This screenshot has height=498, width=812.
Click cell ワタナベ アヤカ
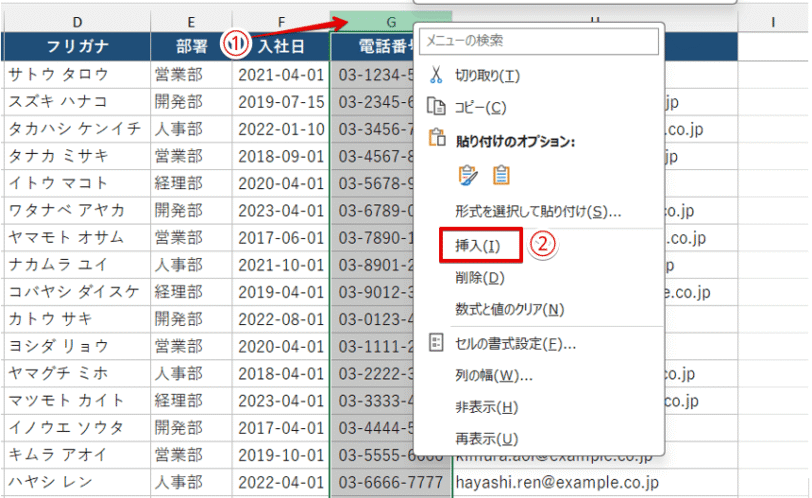pos(77,211)
